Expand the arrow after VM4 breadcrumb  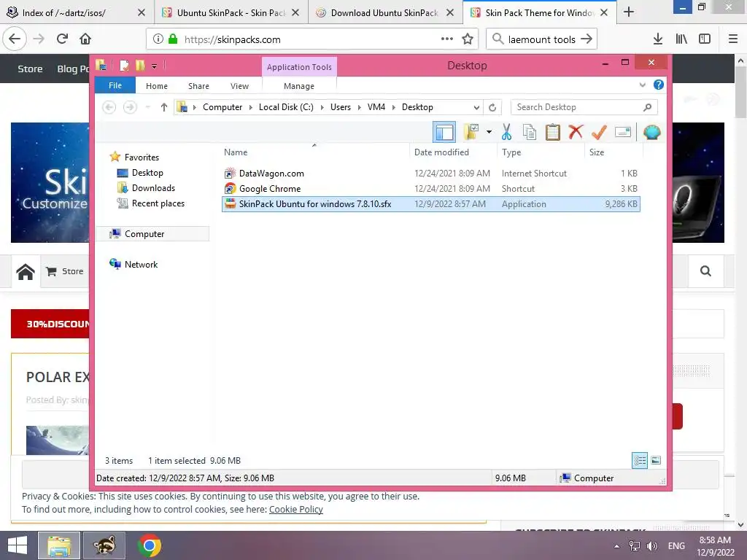(x=394, y=108)
